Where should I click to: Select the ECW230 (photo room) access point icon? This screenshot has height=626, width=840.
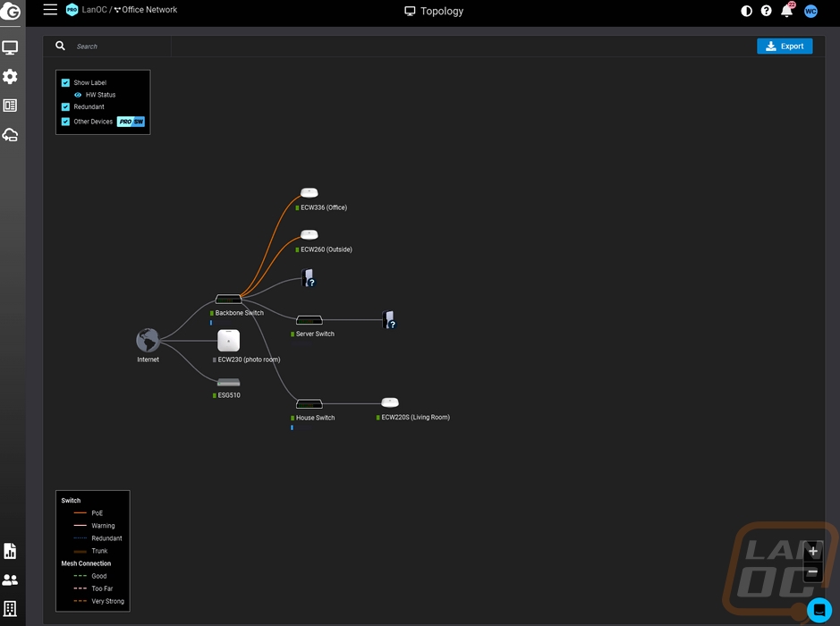pyautogui.click(x=229, y=341)
